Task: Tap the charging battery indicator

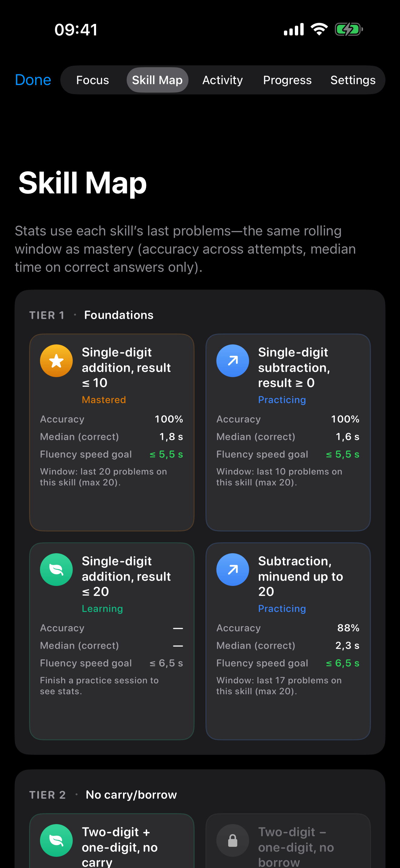Action: (x=348, y=29)
